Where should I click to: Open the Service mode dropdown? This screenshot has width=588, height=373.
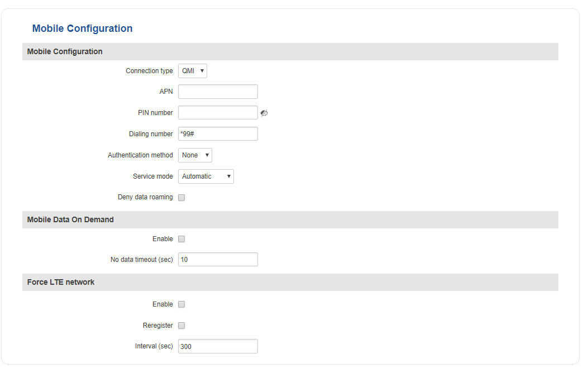(x=205, y=176)
